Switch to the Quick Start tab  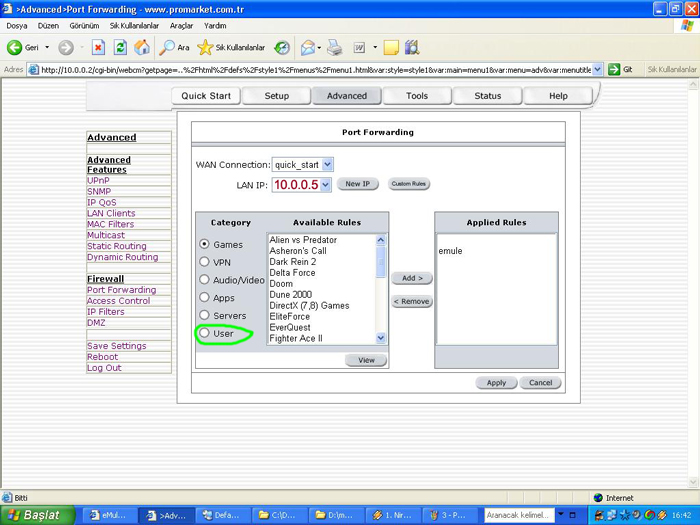[x=206, y=96]
